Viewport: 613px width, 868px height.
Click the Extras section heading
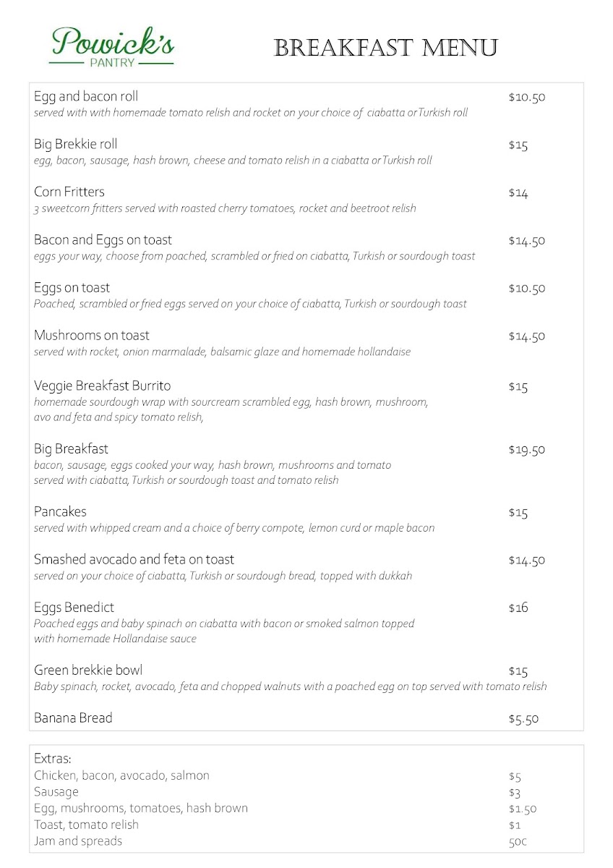(53, 759)
